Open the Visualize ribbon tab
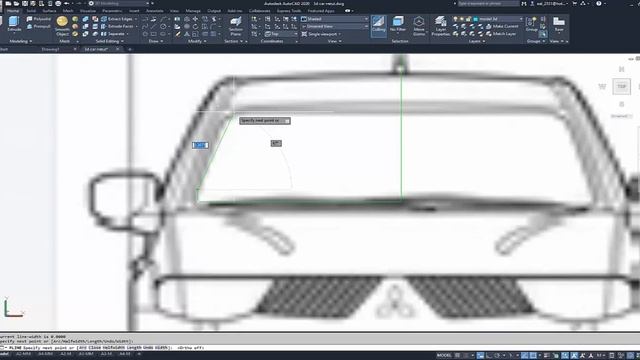Screen dimensions: 640x360 [87, 11]
